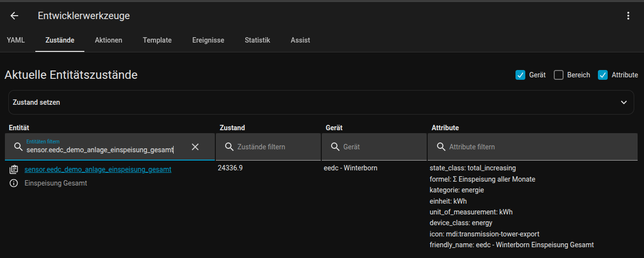Open the Assist tab
The image size is (644, 258).
click(x=300, y=40)
